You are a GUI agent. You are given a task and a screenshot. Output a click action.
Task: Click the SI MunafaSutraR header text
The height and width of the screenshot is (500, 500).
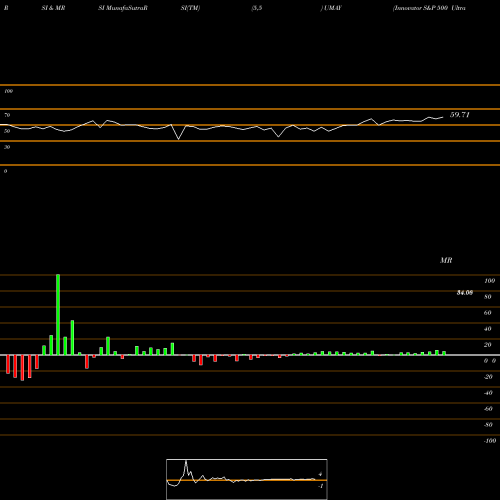coord(123,8)
